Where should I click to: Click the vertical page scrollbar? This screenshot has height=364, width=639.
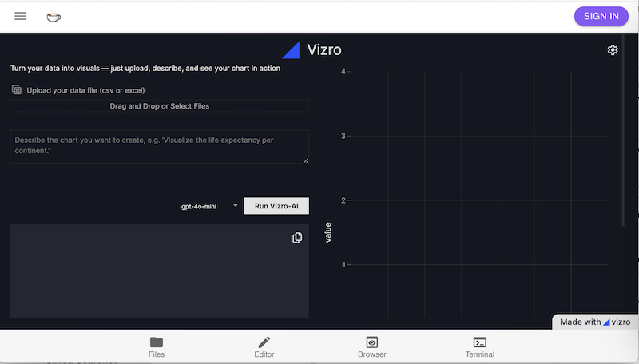click(624, 136)
